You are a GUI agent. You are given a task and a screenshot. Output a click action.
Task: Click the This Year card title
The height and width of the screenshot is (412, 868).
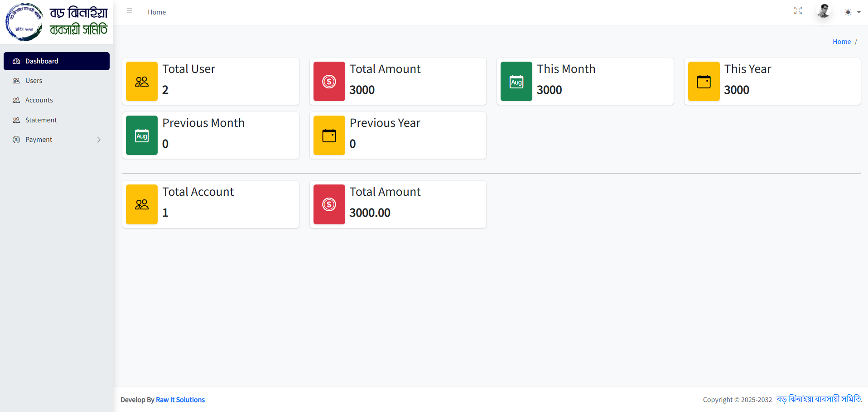pos(747,69)
